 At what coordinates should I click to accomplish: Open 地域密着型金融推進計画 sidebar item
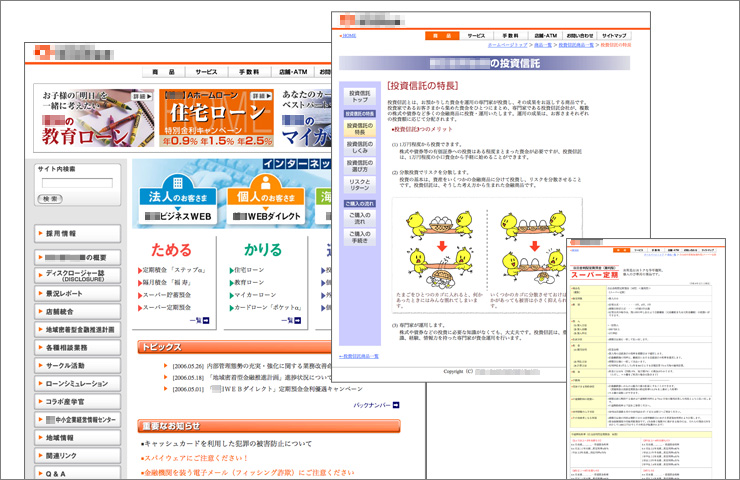click(77, 329)
